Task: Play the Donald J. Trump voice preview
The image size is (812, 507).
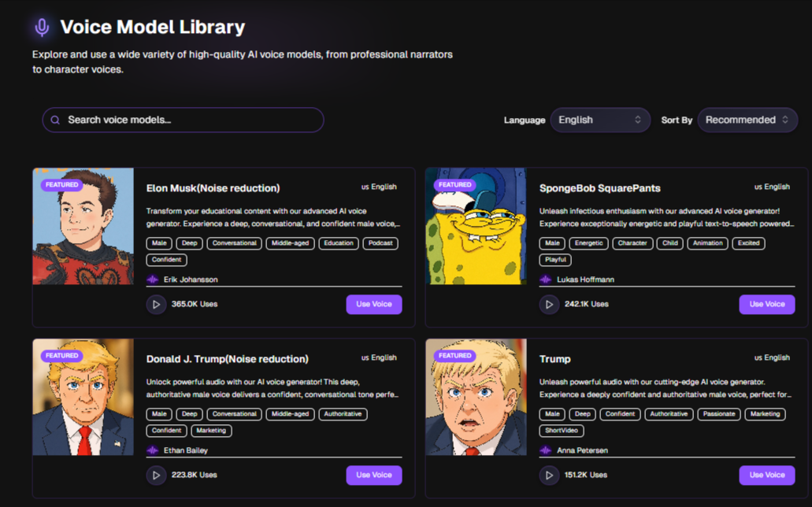Action: pyautogui.click(x=156, y=476)
